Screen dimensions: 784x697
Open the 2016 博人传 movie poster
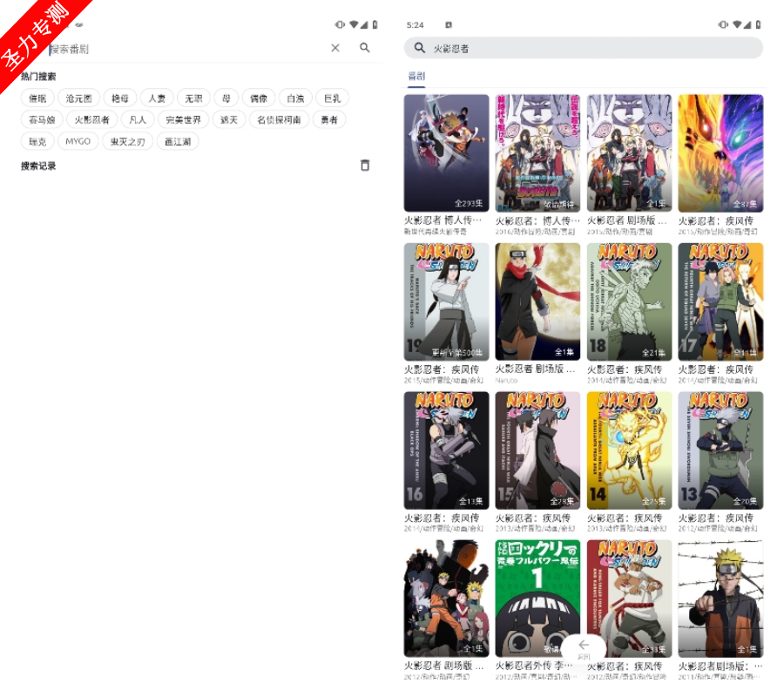pyautogui.click(x=537, y=153)
